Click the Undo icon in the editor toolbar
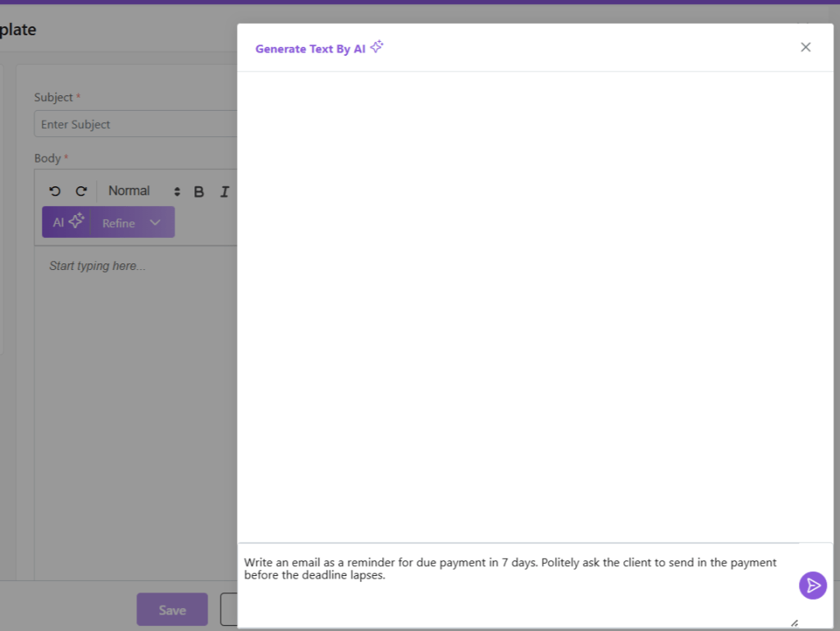The height and width of the screenshot is (631, 840). point(55,191)
